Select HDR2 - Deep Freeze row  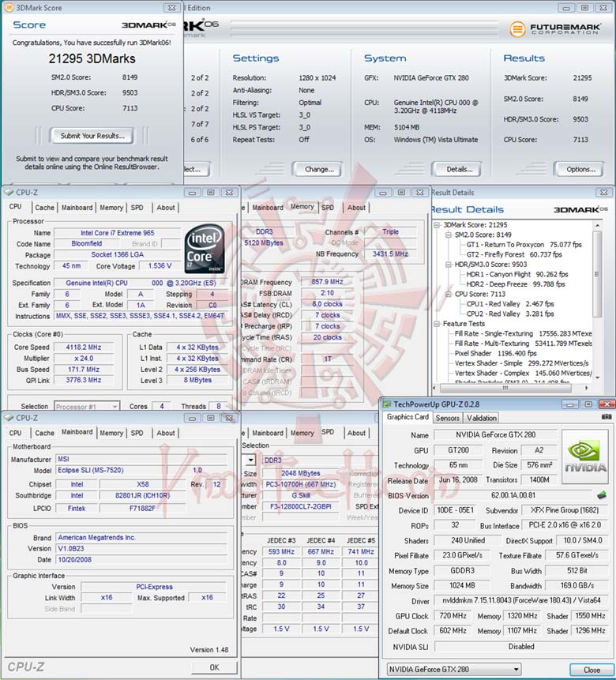[x=515, y=284]
